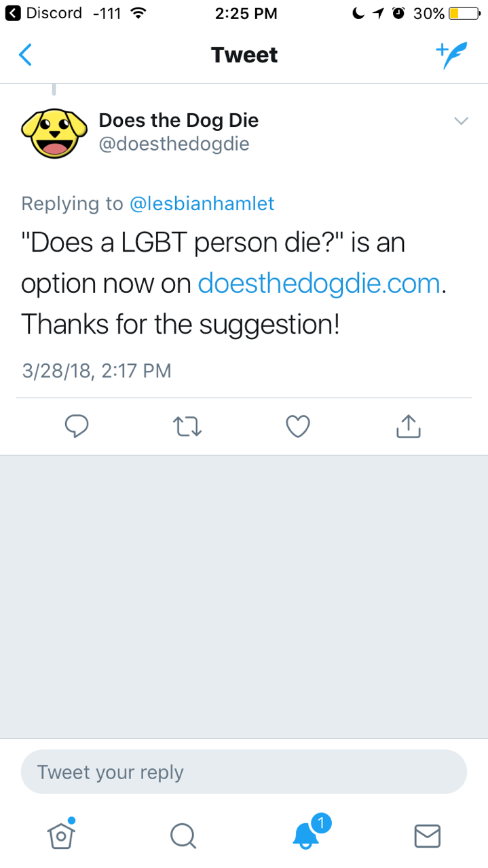Open the doesthedogdie.com link
The height and width of the screenshot is (868, 488).
[x=319, y=283]
